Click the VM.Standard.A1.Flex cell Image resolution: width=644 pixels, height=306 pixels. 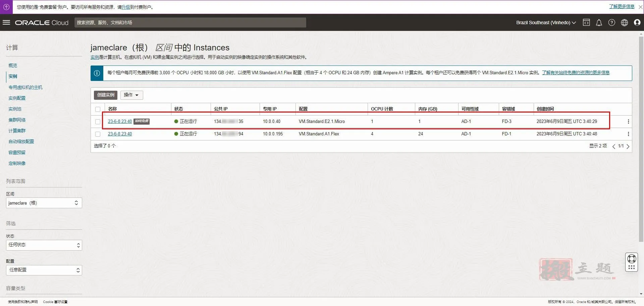coord(319,134)
